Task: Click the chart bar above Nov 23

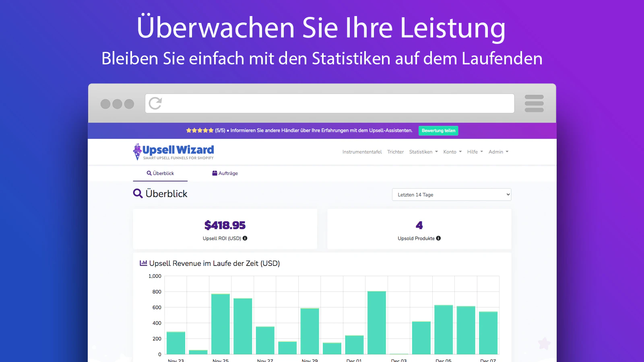Action: [176, 343]
